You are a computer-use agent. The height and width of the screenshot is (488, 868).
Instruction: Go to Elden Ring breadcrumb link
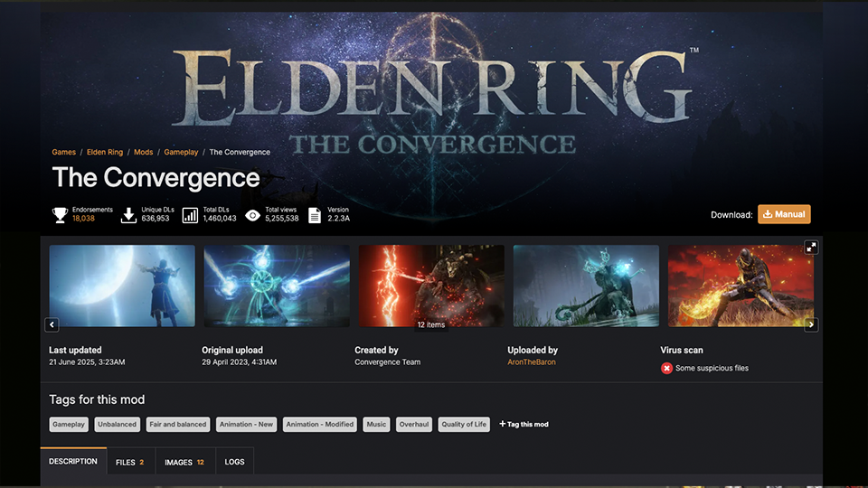pos(105,152)
